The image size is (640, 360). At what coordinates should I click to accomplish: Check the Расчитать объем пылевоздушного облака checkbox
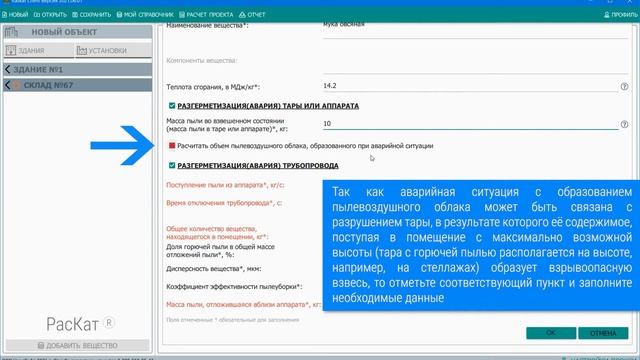172,146
